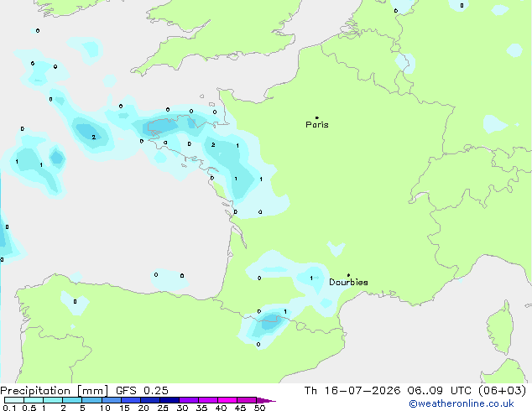
Task: Pick the 0.5–1 mm legend swatch
Action: (x=34, y=400)
